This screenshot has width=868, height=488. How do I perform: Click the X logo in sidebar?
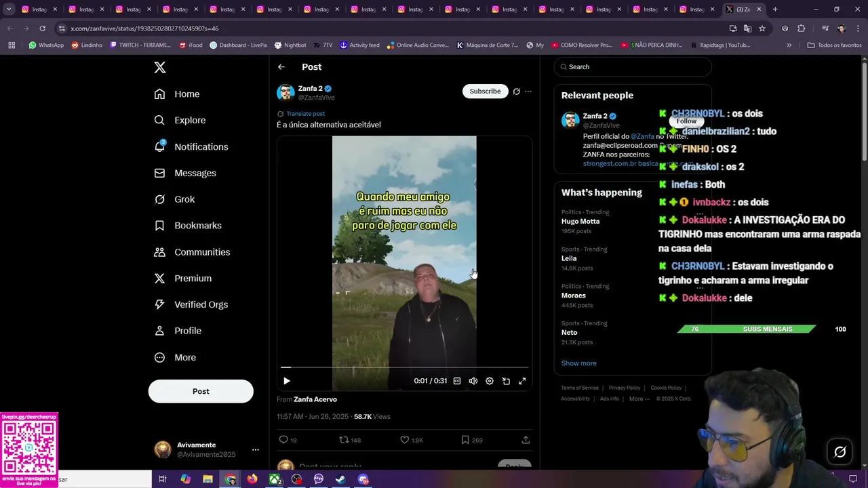point(159,67)
